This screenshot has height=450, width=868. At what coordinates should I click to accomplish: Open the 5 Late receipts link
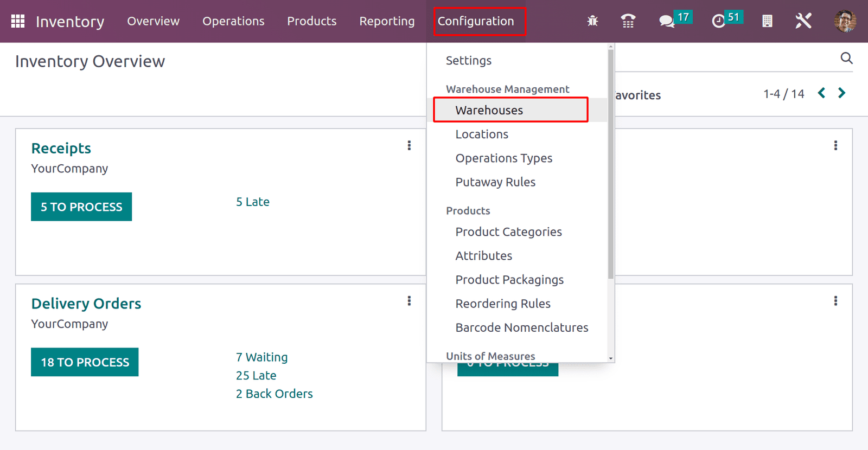pos(253,202)
